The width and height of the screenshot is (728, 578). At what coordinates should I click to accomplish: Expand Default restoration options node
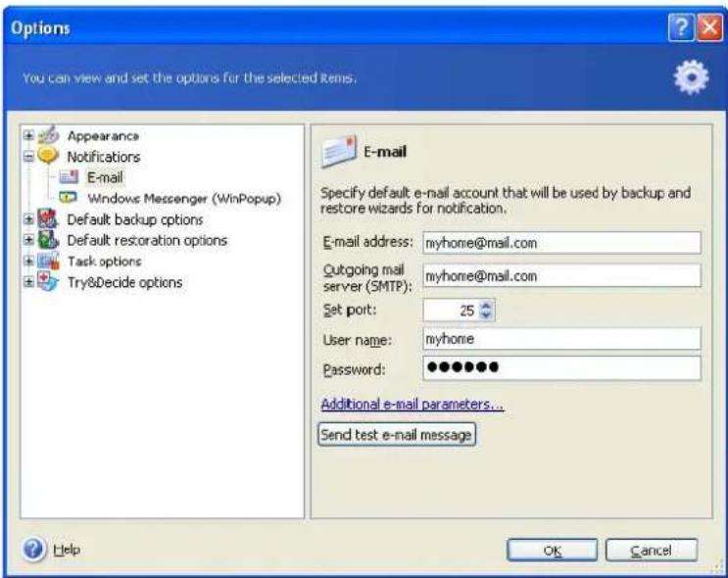point(28,240)
